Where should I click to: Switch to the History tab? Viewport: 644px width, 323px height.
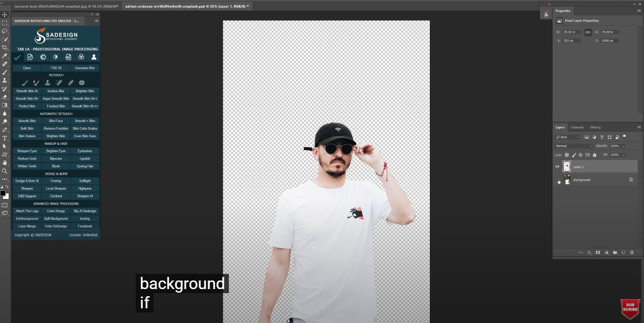595,127
